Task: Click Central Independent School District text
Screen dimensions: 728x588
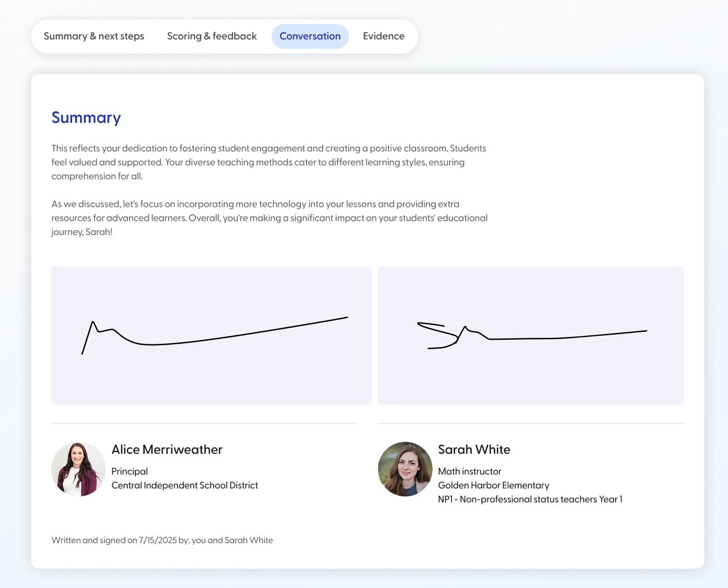Action: point(184,486)
